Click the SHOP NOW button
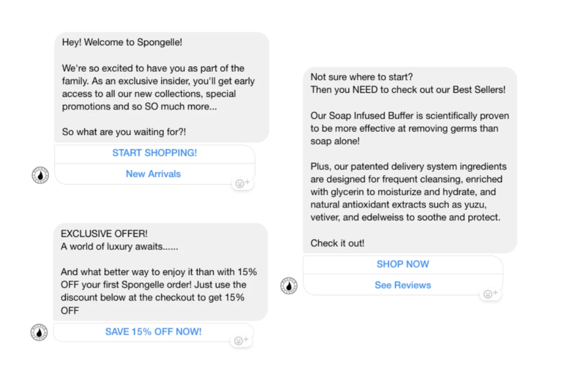The width and height of the screenshot is (588, 372). (403, 264)
